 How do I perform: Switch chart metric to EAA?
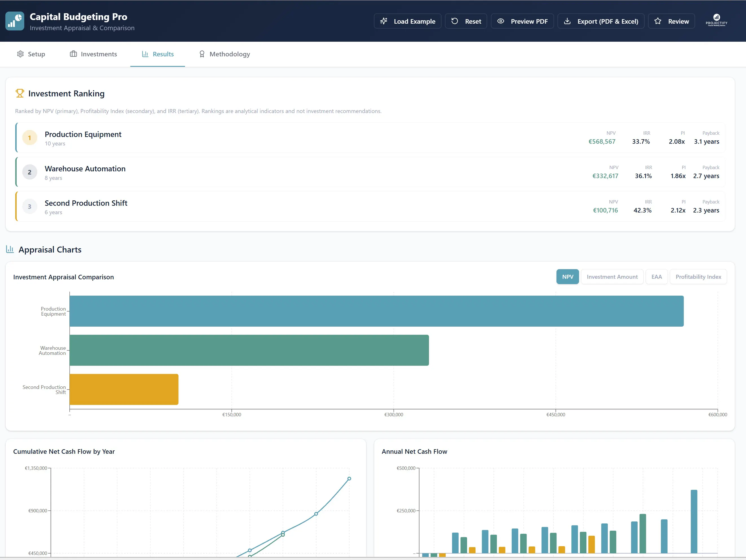click(x=656, y=277)
